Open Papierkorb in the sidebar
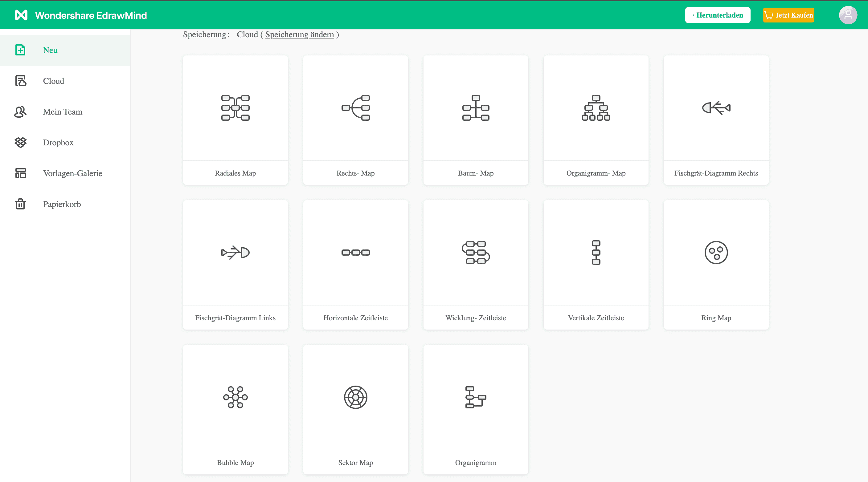This screenshot has height=482, width=868. pos(65,204)
